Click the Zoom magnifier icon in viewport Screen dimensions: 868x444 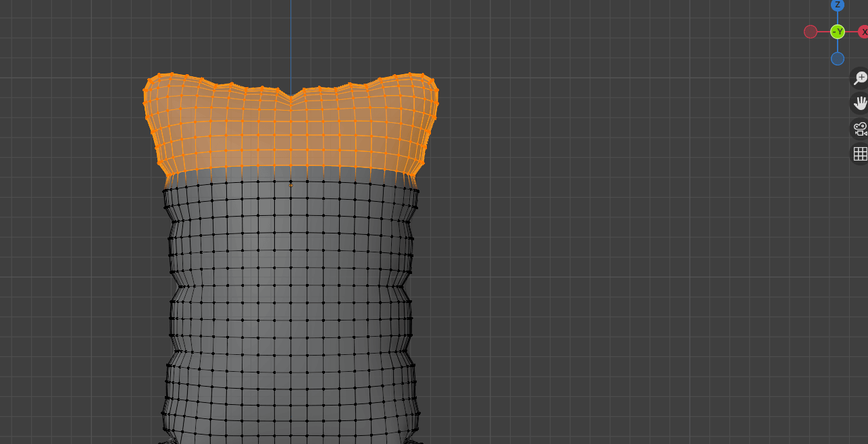pos(860,78)
